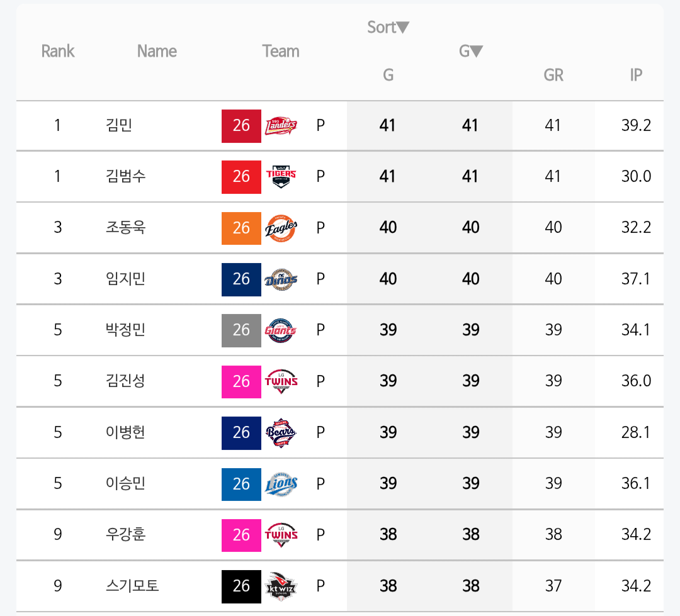Click the kt wiz team logo

[x=281, y=586]
